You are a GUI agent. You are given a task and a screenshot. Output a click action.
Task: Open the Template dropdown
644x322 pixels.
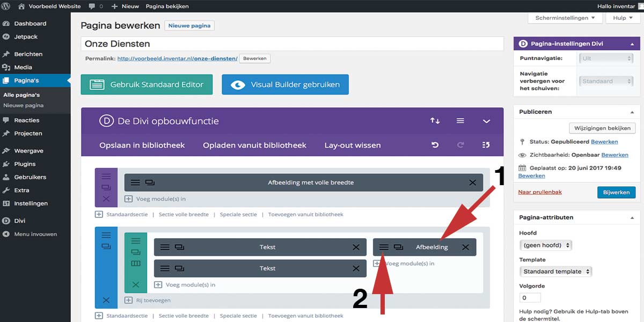(x=555, y=272)
